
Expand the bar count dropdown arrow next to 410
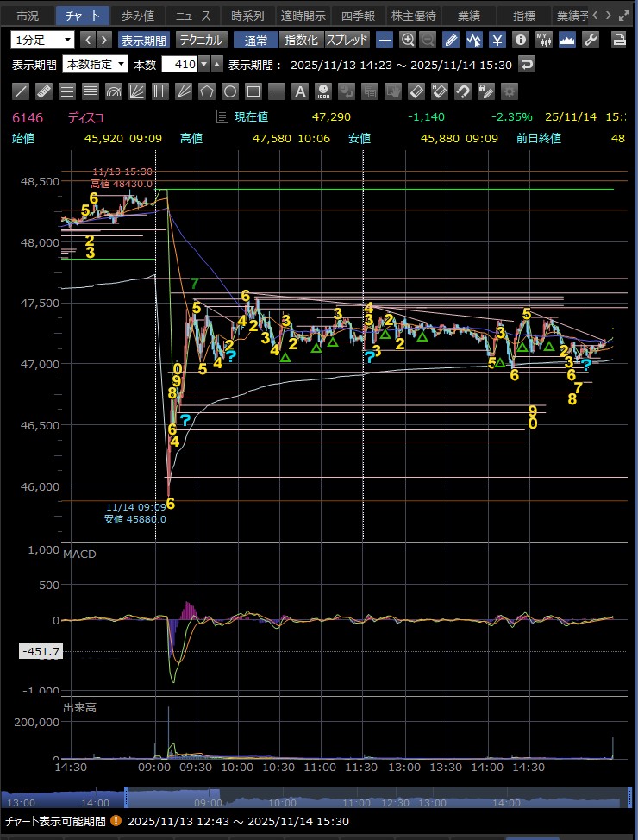click(203, 65)
